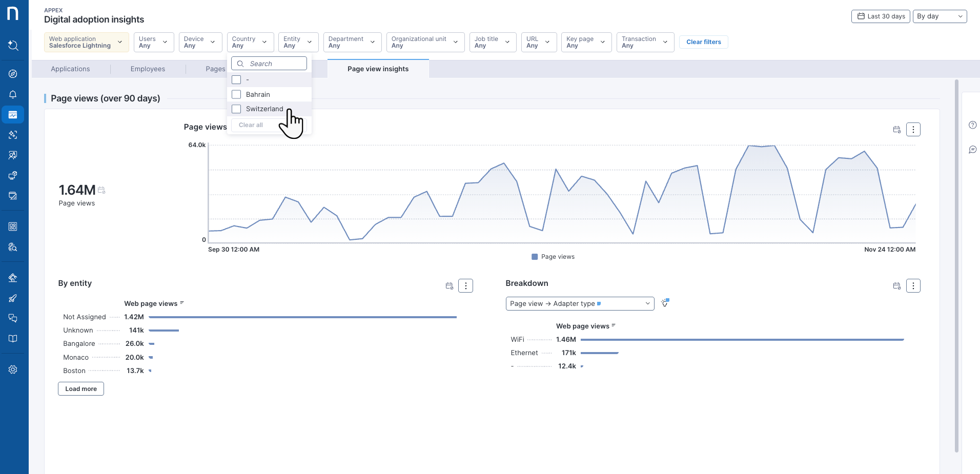This screenshot has width=980, height=474.
Task: Open the three-dot menu for Breakdown panel
Action: click(913, 286)
